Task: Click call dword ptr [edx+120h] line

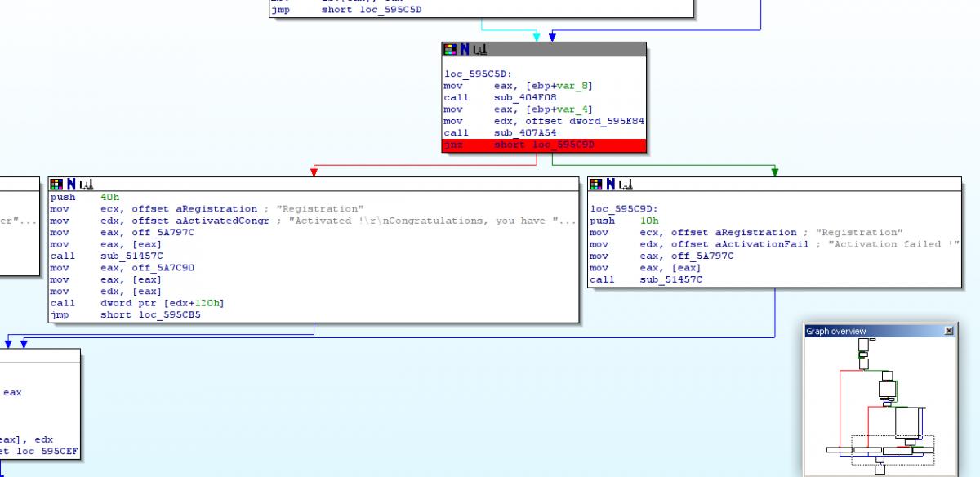Action: 137,303
